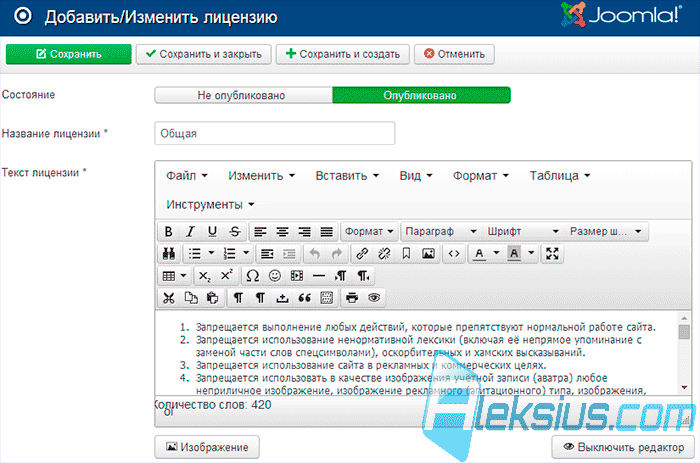Click Сохранить и закрыть
The image size is (700, 463).
[204, 54]
